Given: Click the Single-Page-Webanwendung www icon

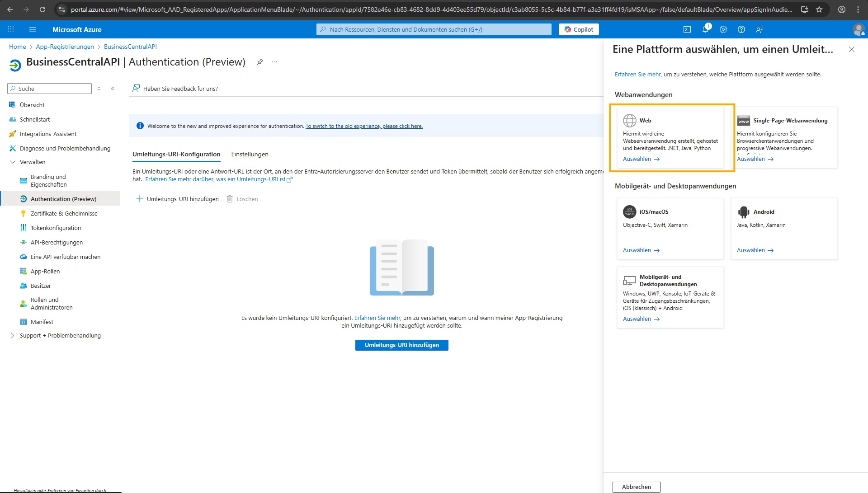Looking at the screenshot, I should pos(743,121).
